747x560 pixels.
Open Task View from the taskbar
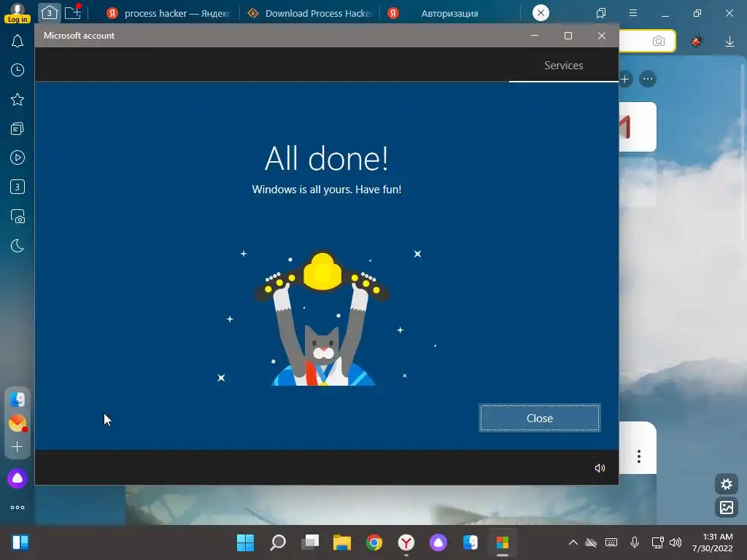[x=310, y=542]
